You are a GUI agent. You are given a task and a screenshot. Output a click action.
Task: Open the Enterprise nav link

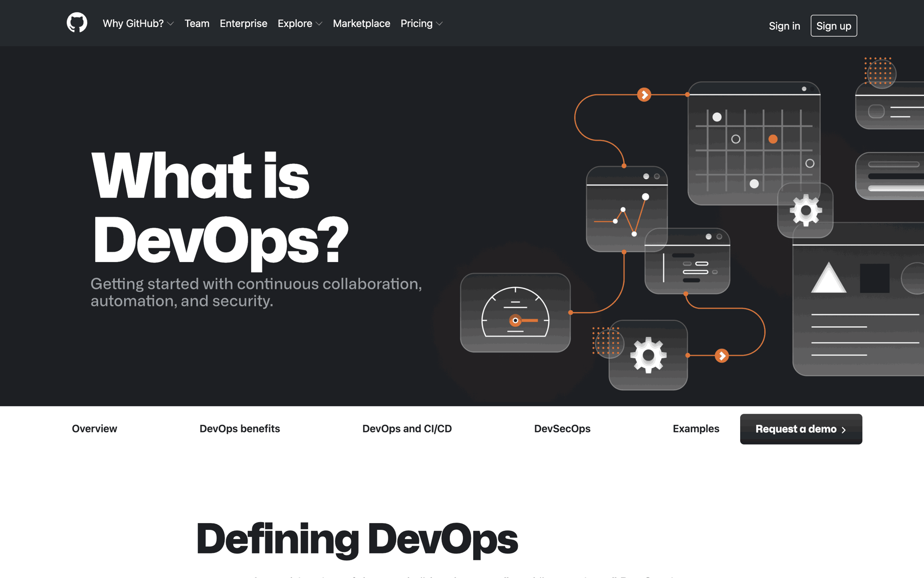(244, 23)
